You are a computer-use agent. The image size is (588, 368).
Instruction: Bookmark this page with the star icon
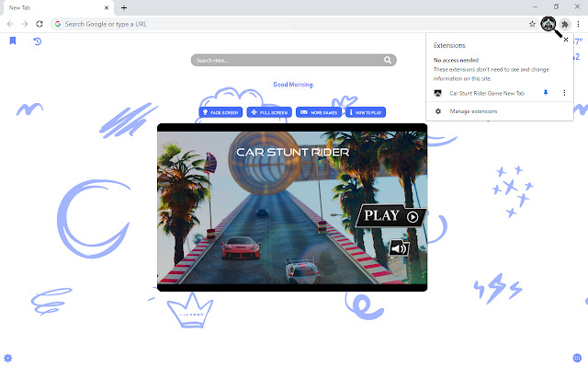532,23
